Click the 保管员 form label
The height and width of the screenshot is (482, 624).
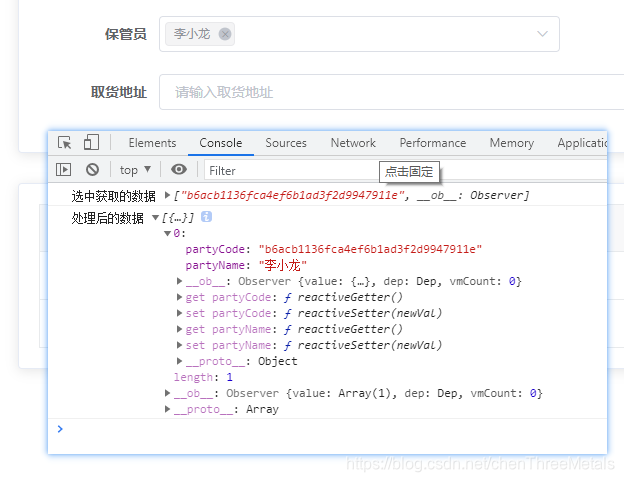point(126,34)
